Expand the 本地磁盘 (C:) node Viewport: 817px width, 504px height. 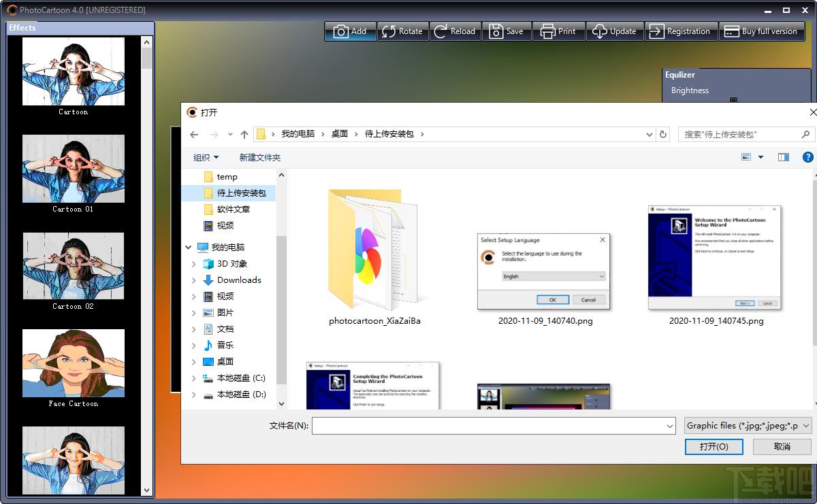click(194, 378)
